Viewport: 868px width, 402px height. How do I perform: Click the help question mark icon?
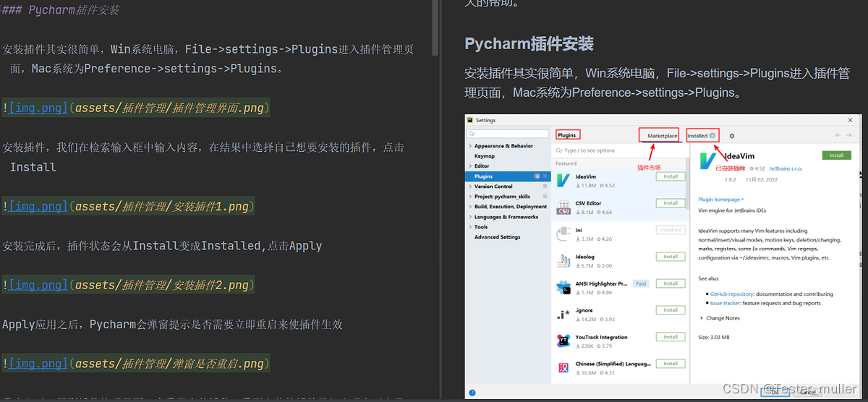(472, 391)
